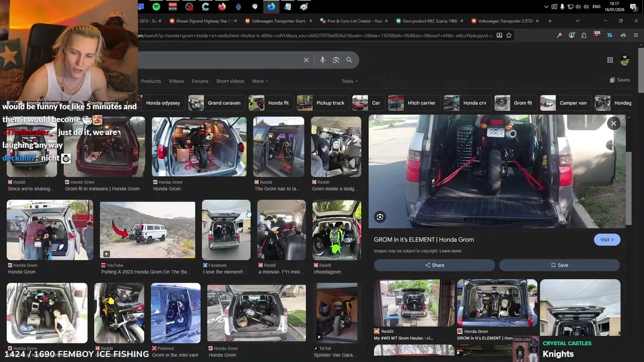
Task: Click the page vertical scrollbar
Action: 641,70
